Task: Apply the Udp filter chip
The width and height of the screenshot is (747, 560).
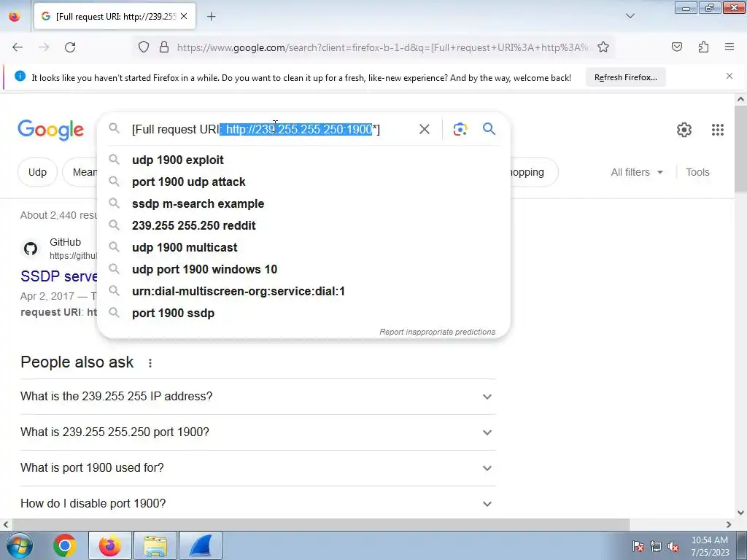Action: pos(37,172)
